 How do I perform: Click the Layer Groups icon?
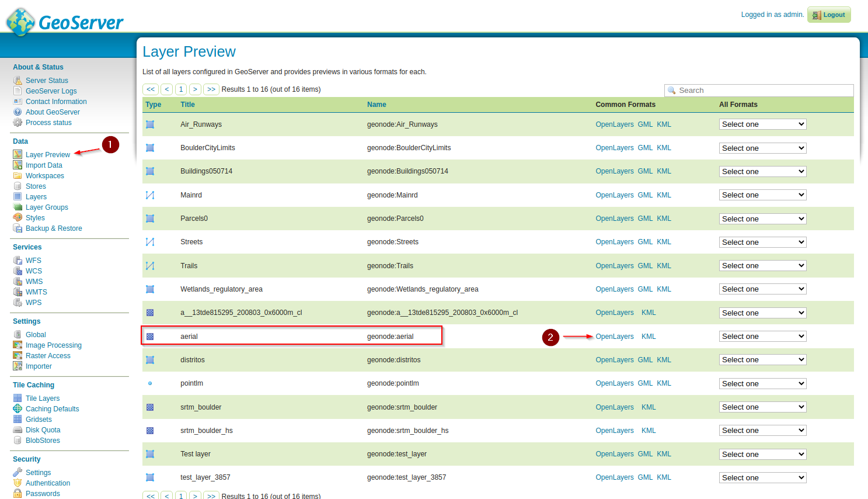(x=18, y=207)
